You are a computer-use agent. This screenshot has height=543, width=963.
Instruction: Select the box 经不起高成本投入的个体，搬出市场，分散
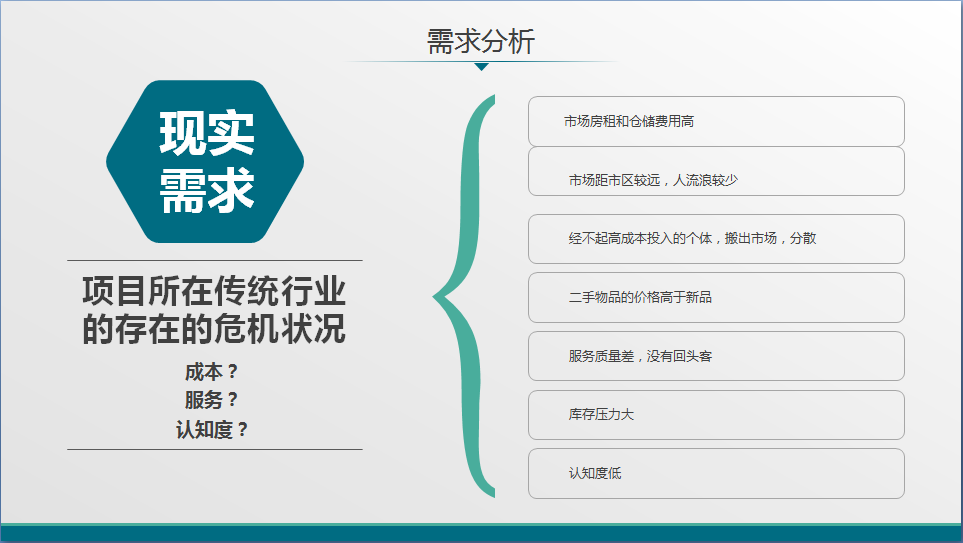716,239
